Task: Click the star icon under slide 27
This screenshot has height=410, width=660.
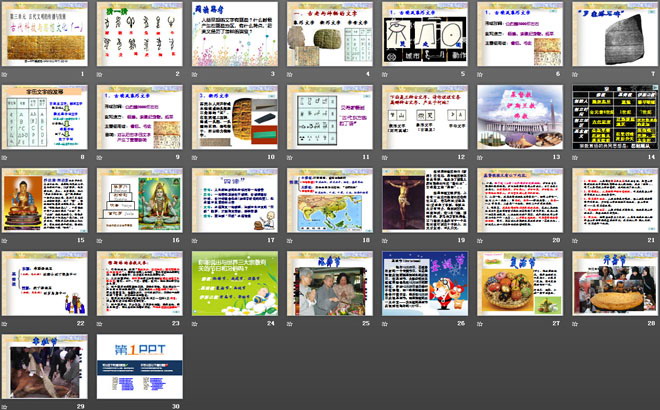Action: (x=480, y=324)
